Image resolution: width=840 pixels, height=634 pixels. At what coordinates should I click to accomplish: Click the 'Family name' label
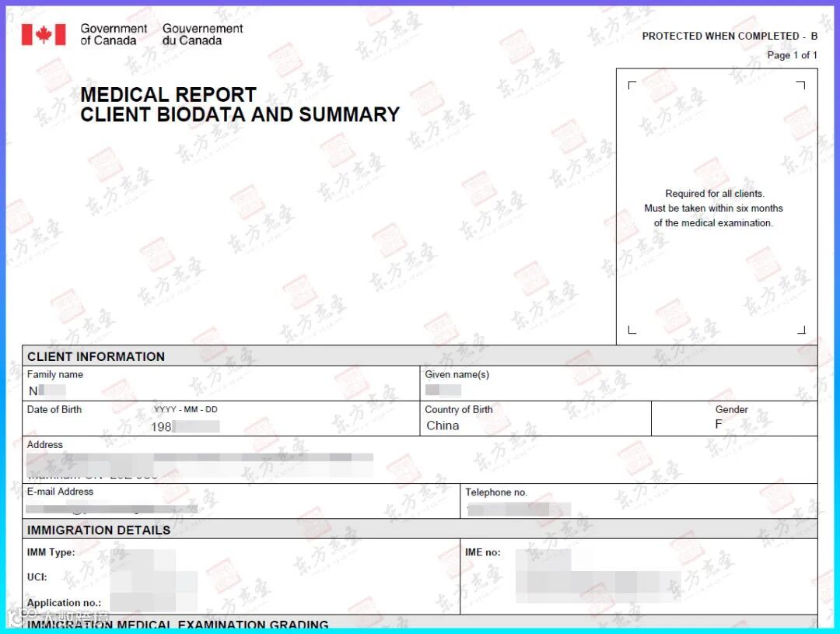[55, 375]
